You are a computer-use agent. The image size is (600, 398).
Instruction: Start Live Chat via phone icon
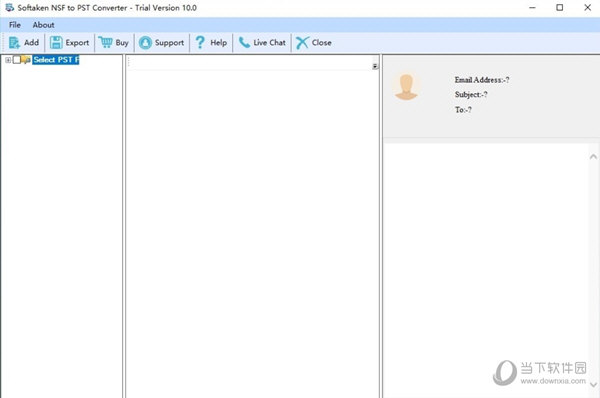point(244,42)
